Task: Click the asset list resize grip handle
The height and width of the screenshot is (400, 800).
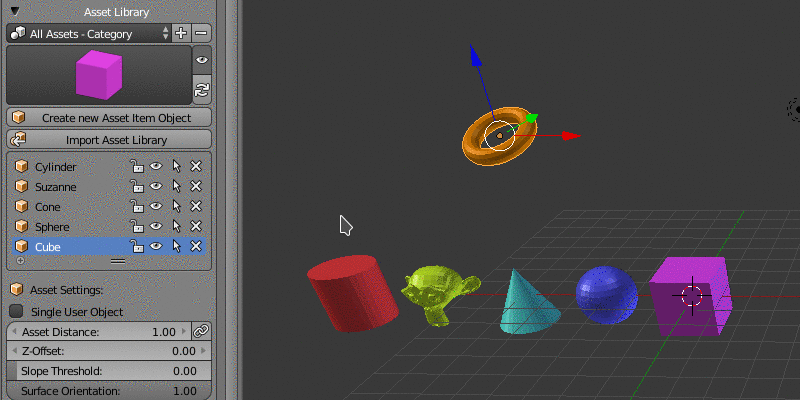Action: [118, 261]
